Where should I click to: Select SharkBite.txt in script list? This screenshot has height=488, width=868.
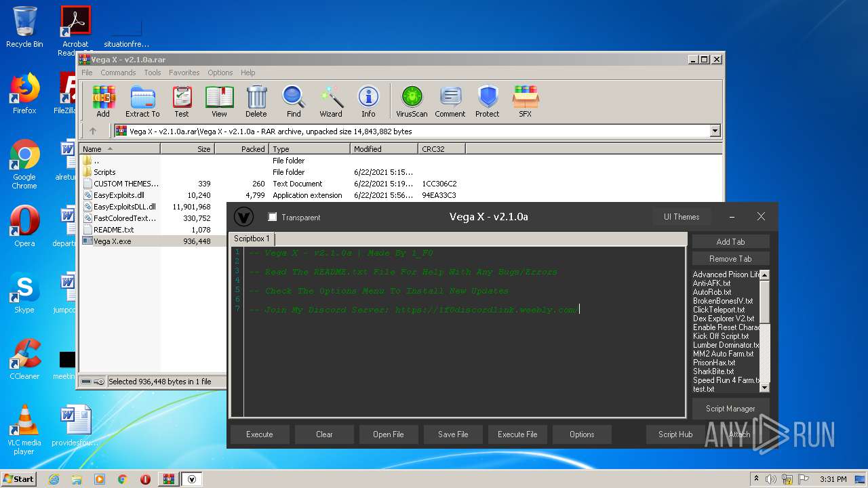713,371
